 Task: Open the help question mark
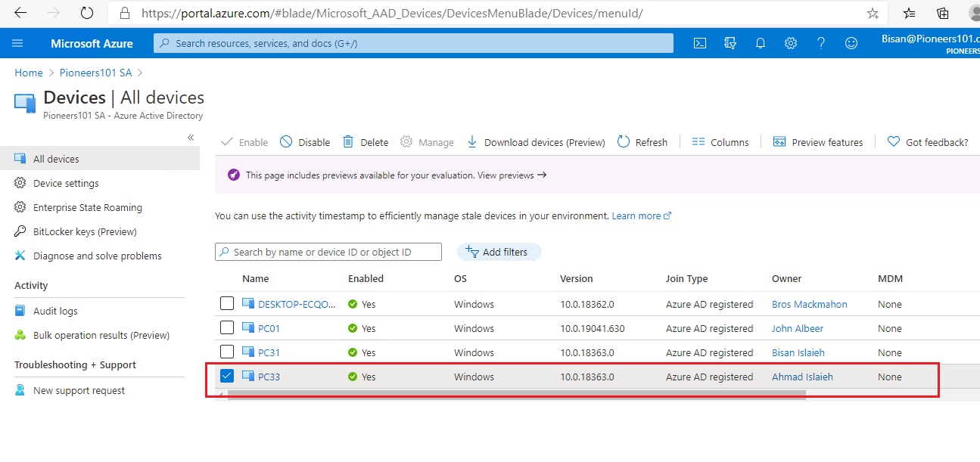pyautogui.click(x=821, y=43)
